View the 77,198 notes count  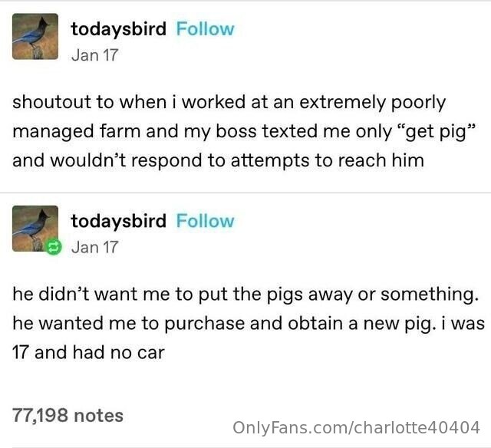(68, 416)
